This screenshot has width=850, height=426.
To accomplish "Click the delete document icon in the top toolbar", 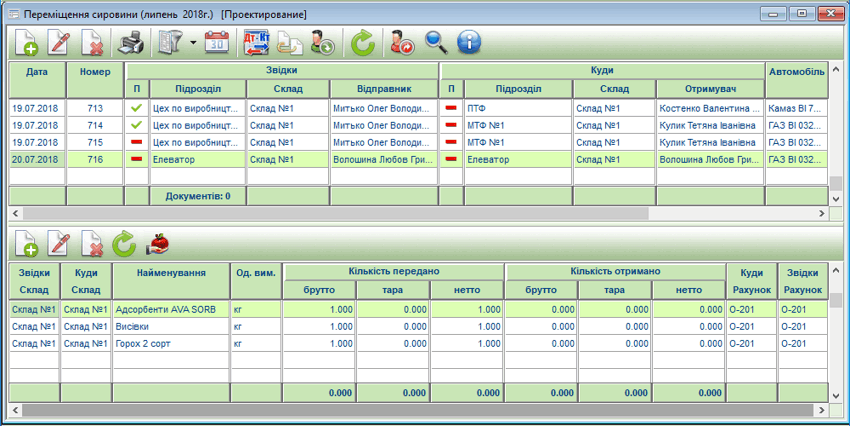I will [92, 42].
